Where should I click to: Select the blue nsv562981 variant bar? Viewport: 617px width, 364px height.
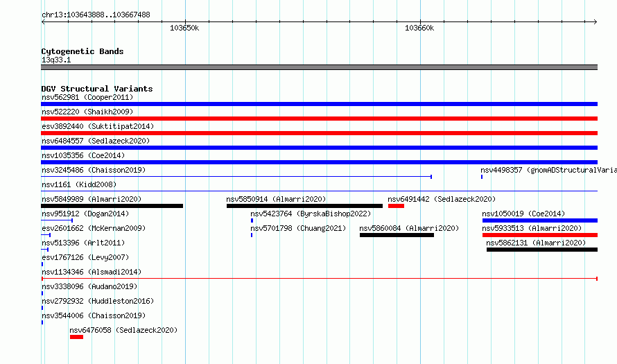point(319,104)
